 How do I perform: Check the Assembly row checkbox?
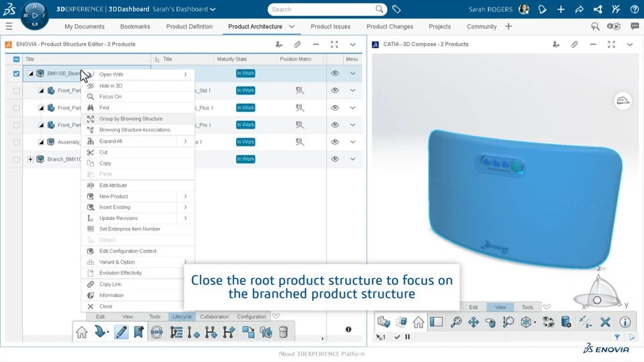click(x=16, y=142)
